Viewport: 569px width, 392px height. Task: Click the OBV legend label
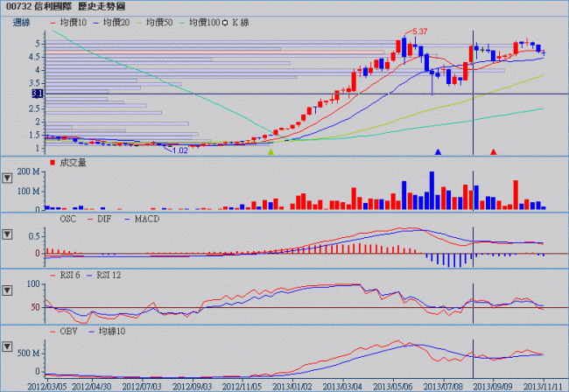(69, 332)
